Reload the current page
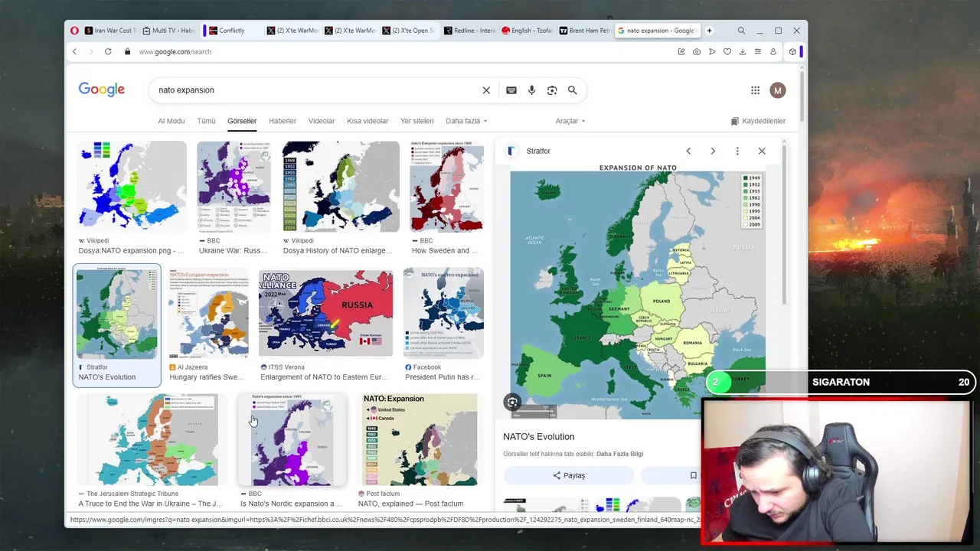Screen dimensions: 980x551 (x=108, y=51)
